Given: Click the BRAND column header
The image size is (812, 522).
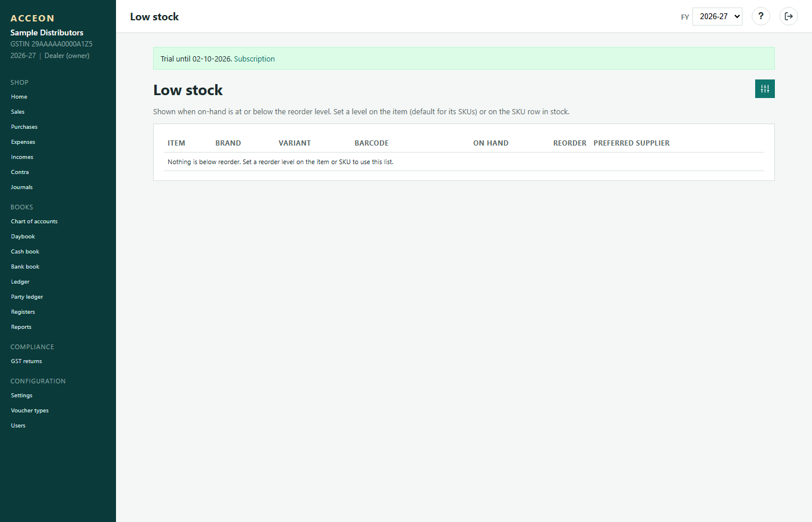Looking at the screenshot, I should coord(228,143).
